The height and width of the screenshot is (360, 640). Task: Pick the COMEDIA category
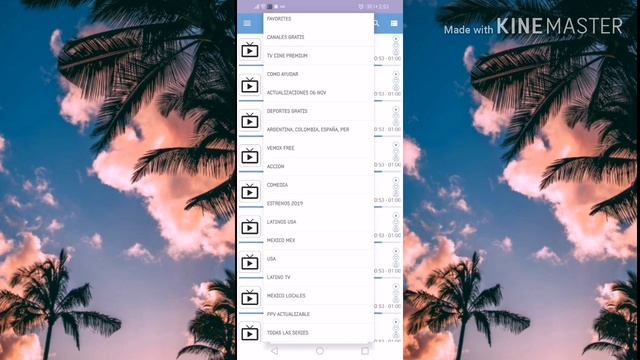click(x=318, y=185)
